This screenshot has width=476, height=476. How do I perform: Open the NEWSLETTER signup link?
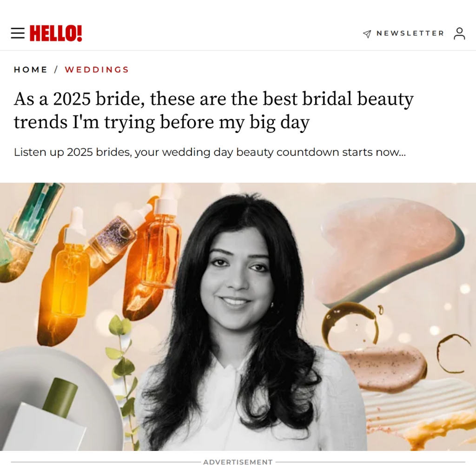point(410,33)
